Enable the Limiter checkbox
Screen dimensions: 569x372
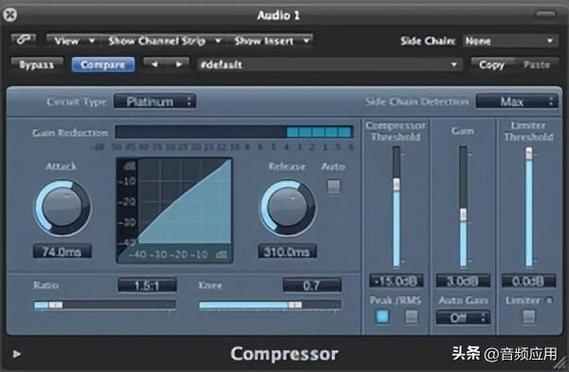tap(529, 316)
